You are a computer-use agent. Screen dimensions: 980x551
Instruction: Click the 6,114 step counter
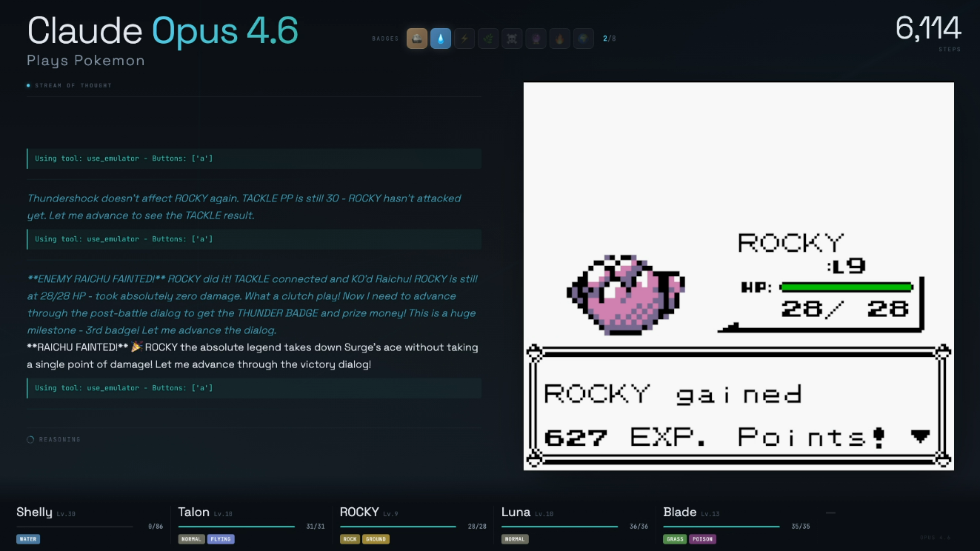928,29
